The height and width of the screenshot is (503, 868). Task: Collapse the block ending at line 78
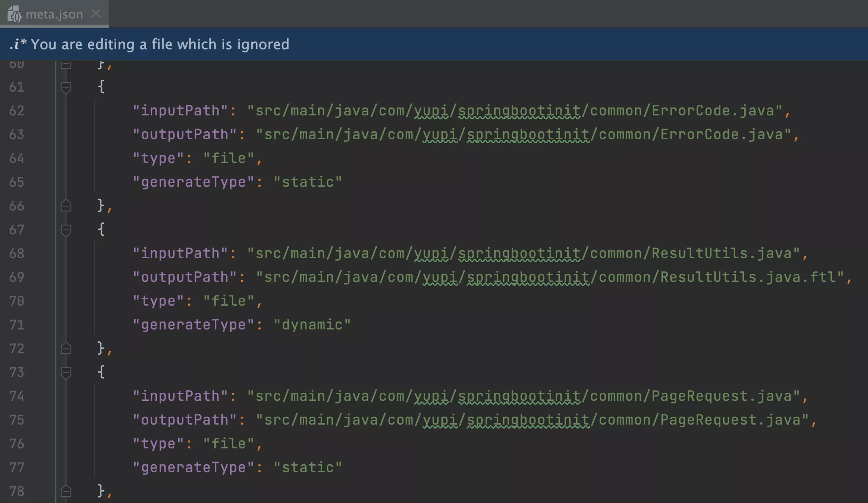tap(66, 491)
